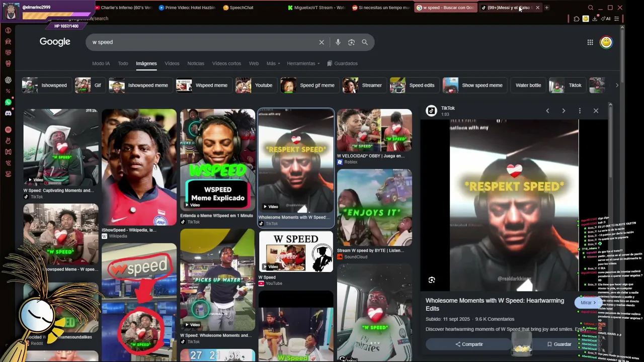Close the image preview panel
The width and height of the screenshot is (644, 362).
(596, 111)
